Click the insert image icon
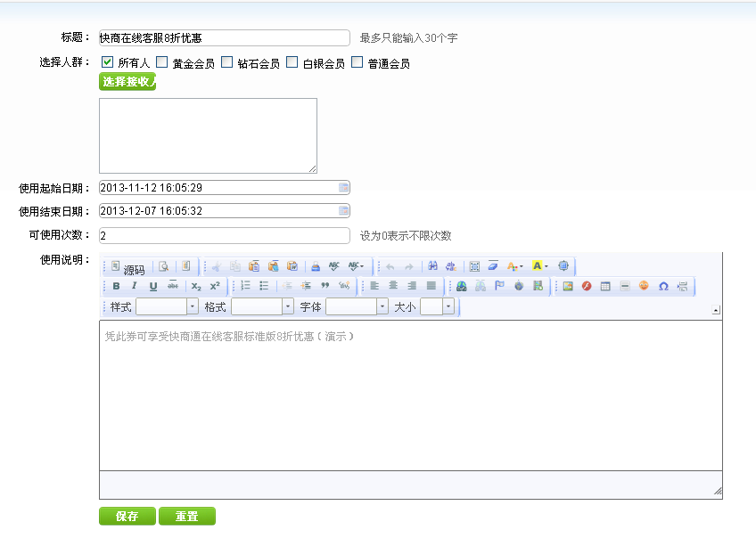Screen dimensions: 756x538 [x=567, y=286]
